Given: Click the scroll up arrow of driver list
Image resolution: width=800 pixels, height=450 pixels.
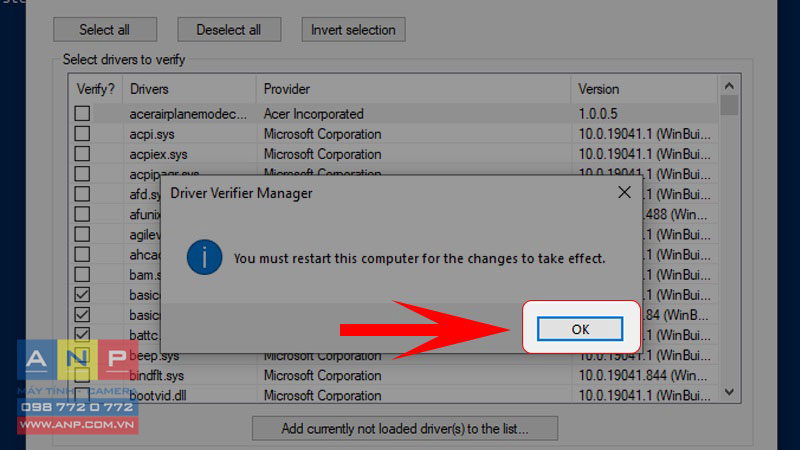Looking at the screenshot, I should (x=729, y=86).
